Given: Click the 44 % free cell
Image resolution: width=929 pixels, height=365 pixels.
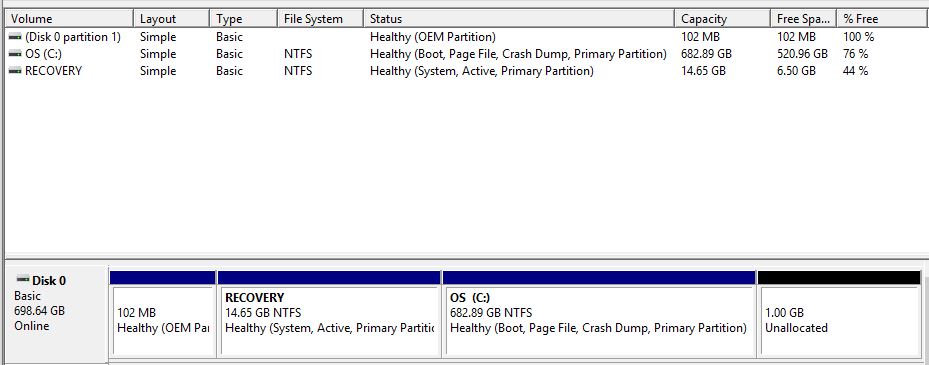Looking at the screenshot, I should pos(856,71).
